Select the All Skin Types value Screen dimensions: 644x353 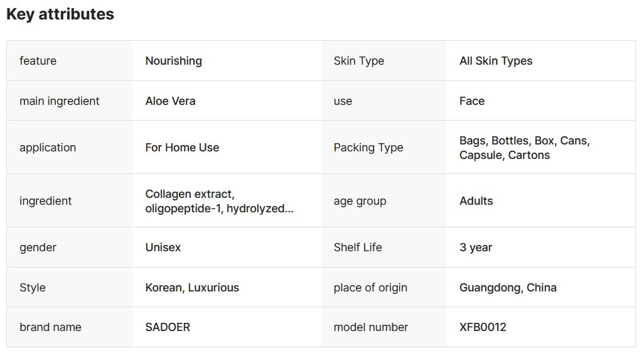[x=496, y=61]
